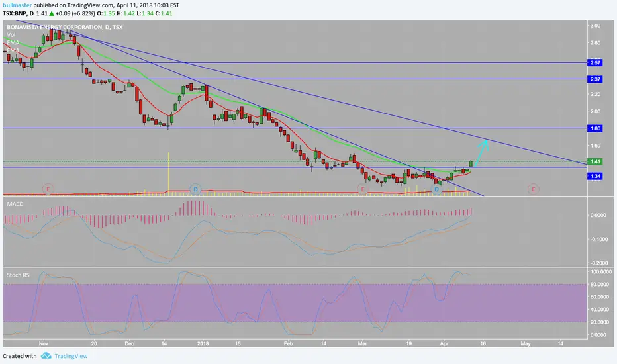617x364 pixels.
Task: Select the 1.34 support line price label
Action: pos(594,176)
